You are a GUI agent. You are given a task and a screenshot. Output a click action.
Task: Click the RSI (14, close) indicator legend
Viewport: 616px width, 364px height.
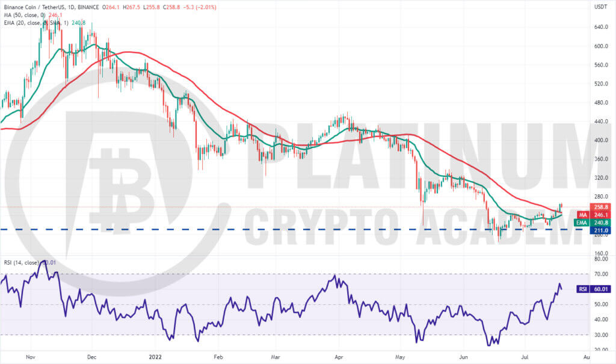[22, 262]
